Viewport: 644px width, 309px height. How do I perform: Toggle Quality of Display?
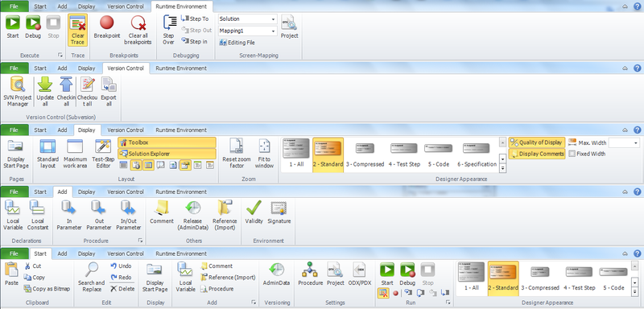[x=537, y=142]
